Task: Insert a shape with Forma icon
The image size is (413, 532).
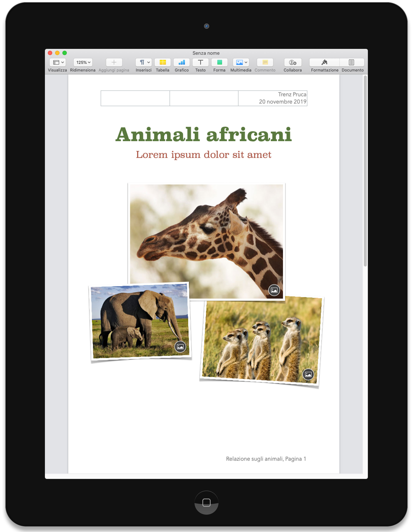Action: pos(219,62)
